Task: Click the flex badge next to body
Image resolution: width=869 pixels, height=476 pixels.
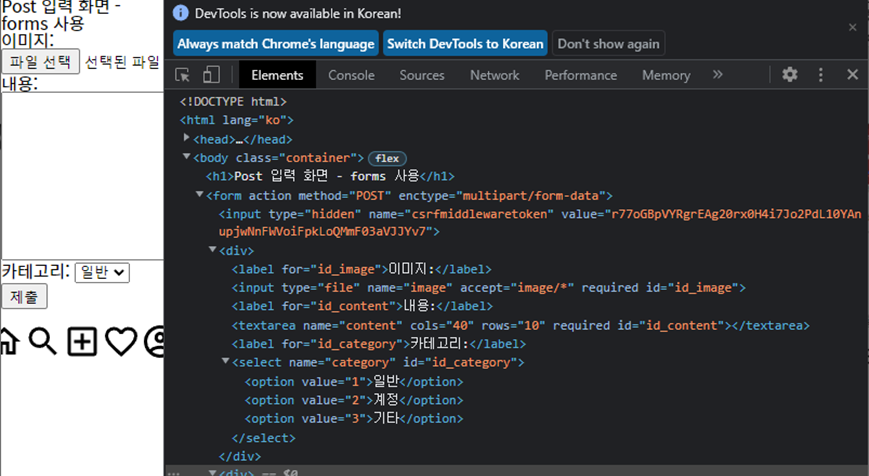Action: tap(387, 158)
